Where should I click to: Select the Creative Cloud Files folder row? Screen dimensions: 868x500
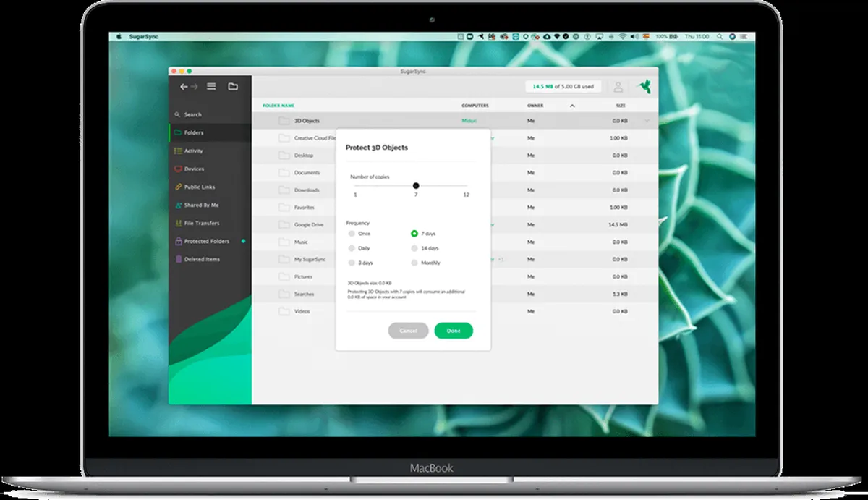click(x=455, y=138)
